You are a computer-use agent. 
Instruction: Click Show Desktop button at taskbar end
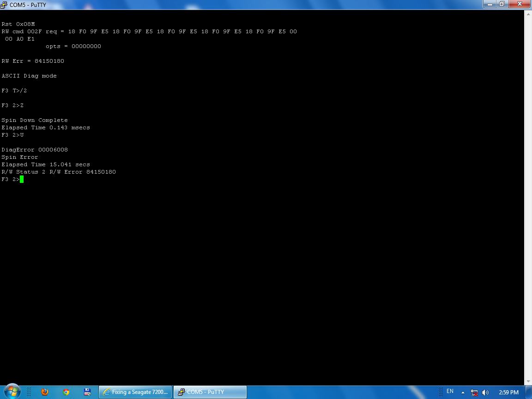[529, 392]
